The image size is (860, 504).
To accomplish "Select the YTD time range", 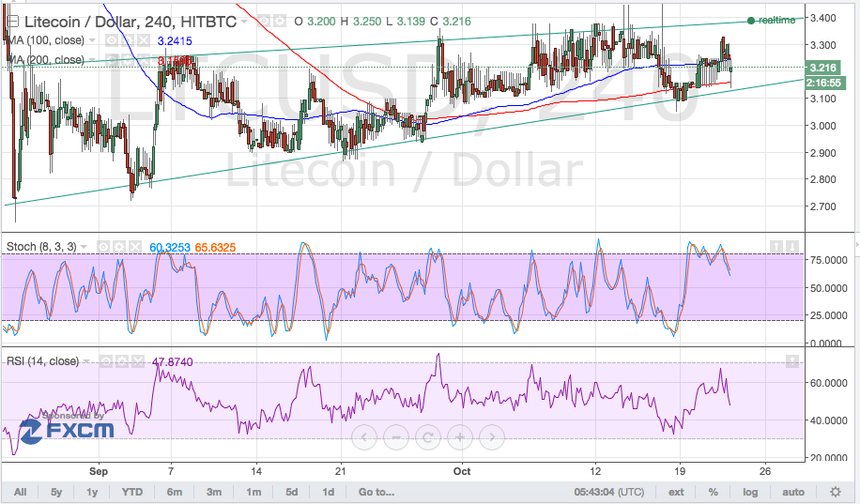I will tap(132, 492).
